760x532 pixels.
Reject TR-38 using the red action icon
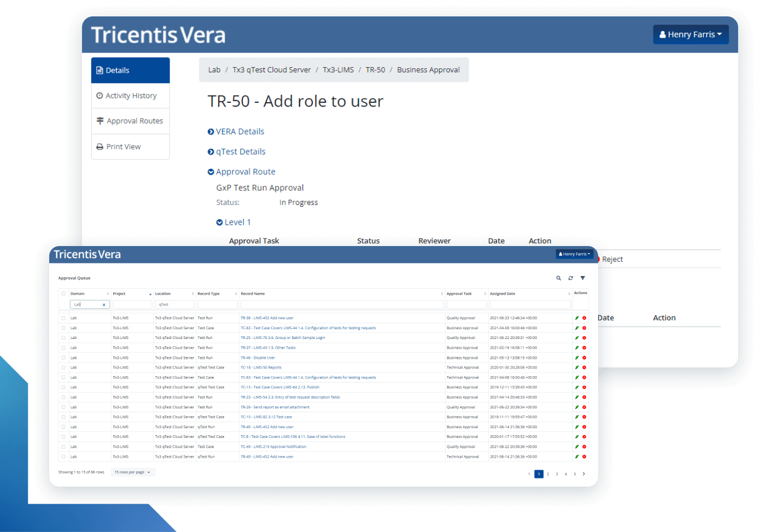click(583, 318)
